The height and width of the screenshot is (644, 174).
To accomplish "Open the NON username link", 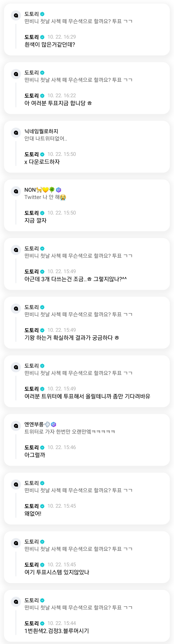I will click(30, 190).
